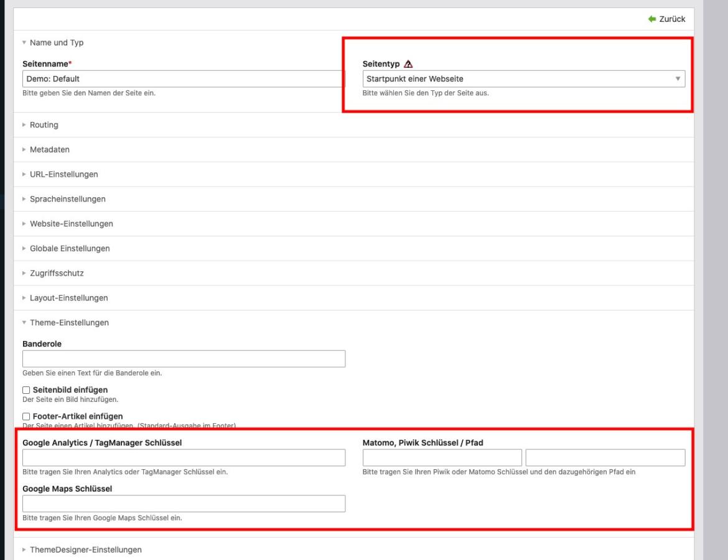
Task: Collapse Name und Typ section triangle
Action: 24,43
